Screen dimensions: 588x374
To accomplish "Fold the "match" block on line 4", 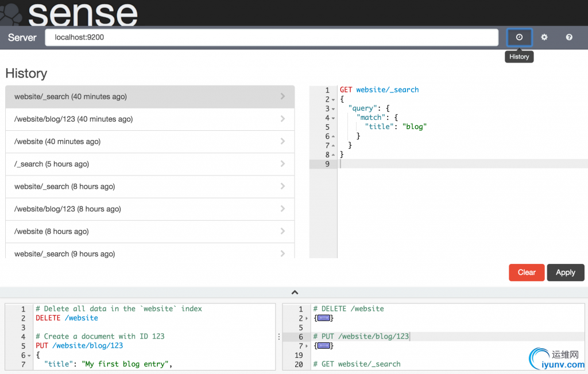I will [x=334, y=118].
